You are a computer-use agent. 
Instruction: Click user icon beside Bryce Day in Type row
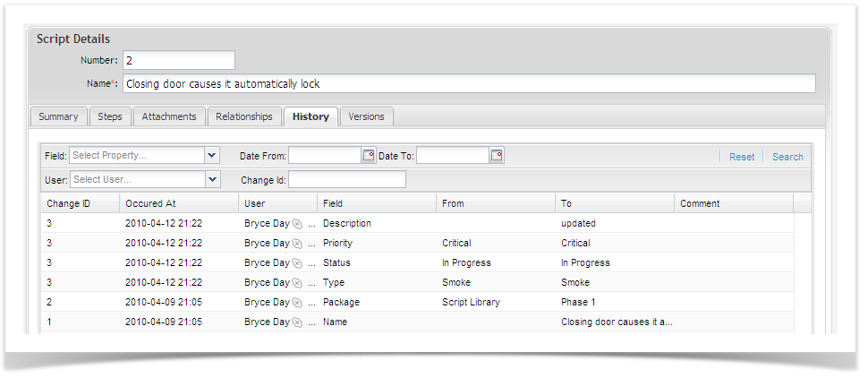coord(297,283)
